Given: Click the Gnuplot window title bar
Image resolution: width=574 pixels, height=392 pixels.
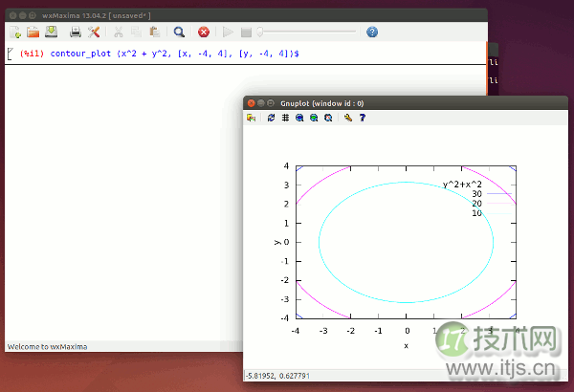Looking at the screenshot, I should [406, 103].
